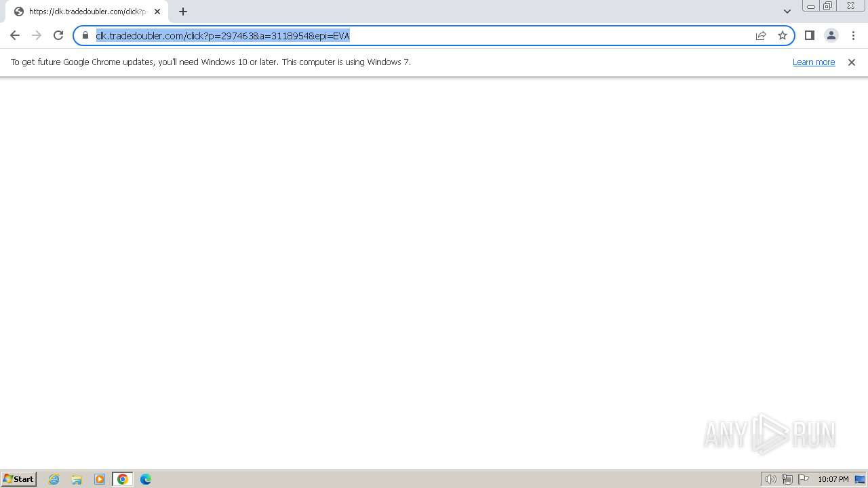Viewport: 868px width, 488px height.
Task: Expand the tab search dropdown arrow
Action: (787, 12)
